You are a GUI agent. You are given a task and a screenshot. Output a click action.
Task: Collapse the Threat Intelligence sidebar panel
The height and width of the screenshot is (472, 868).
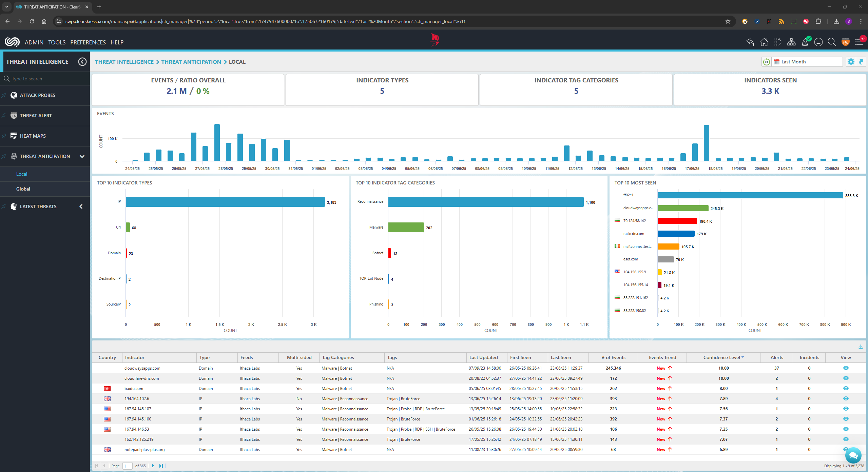82,61
